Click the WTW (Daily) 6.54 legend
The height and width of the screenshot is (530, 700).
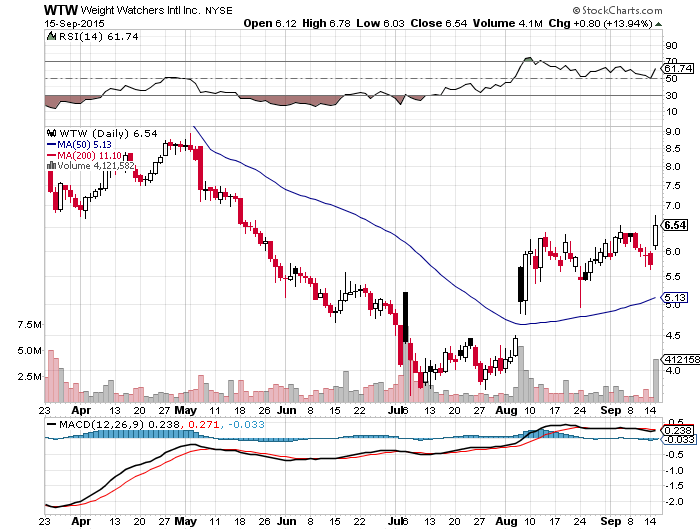pyautogui.click(x=108, y=133)
